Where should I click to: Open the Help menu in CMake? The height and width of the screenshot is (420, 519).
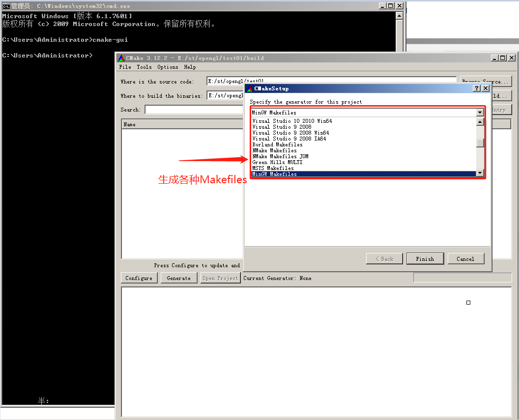tap(190, 67)
